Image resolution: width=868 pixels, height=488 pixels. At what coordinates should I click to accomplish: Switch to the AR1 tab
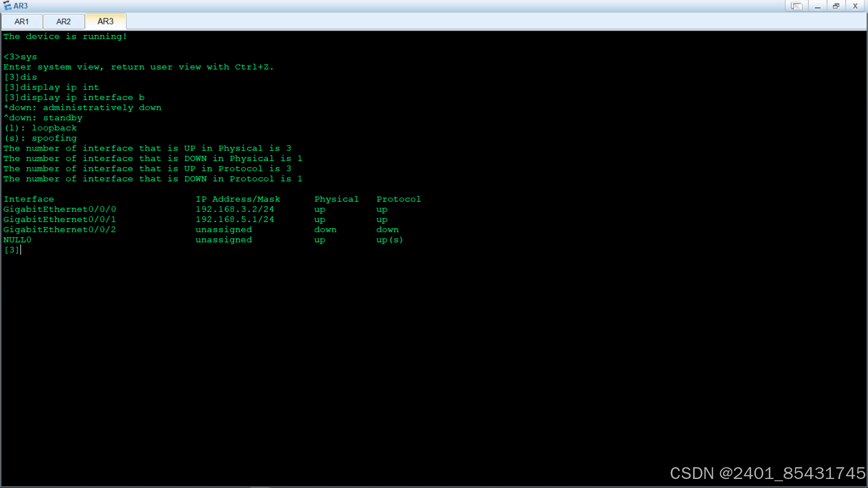(x=22, y=21)
